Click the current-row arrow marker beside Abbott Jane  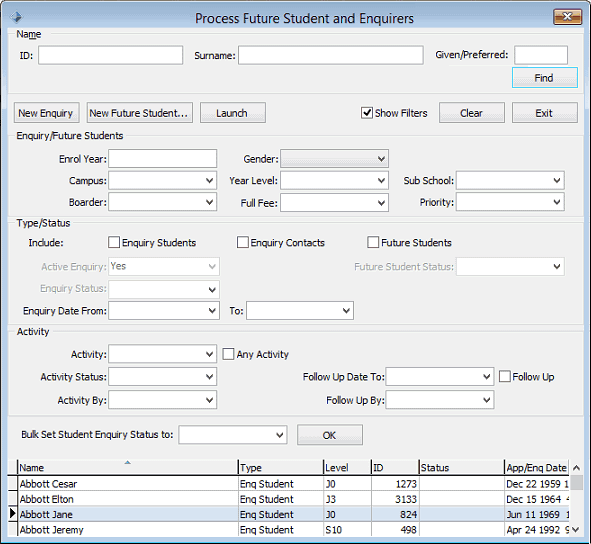12,514
